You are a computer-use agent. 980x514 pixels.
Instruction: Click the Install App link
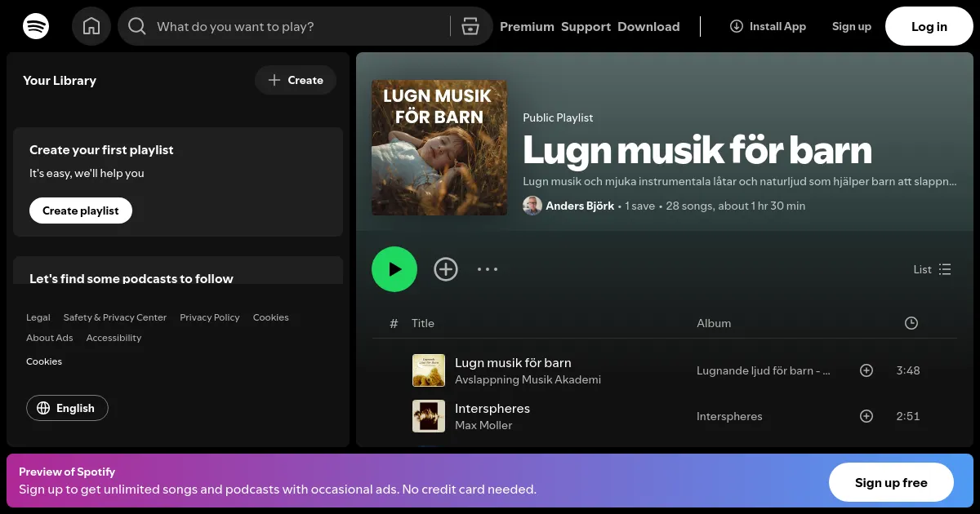[x=768, y=26]
